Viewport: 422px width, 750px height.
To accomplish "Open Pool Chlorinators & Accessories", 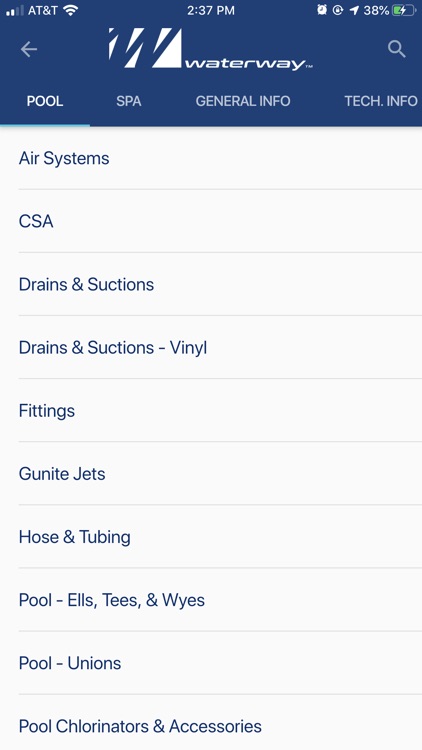I will point(211,726).
